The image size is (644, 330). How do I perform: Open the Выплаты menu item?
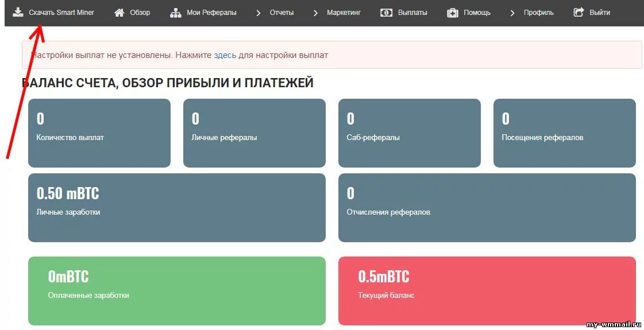[412, 13]
